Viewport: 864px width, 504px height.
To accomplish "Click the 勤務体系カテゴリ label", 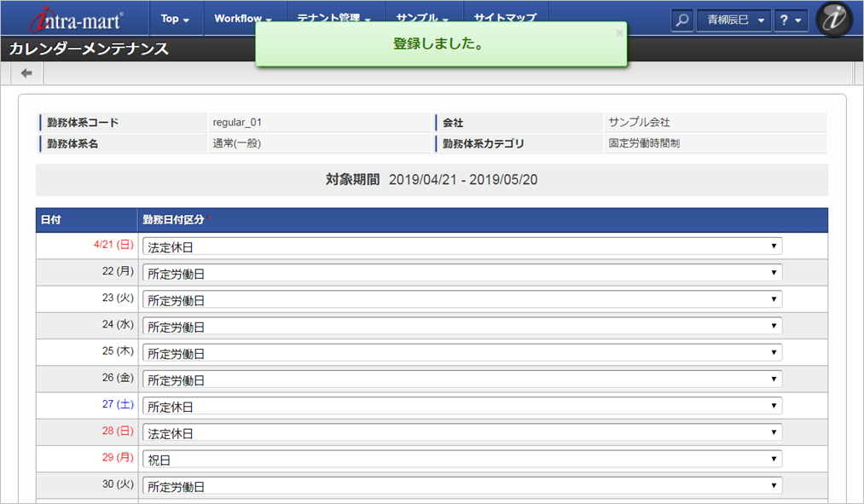I will [x=484, y=143].
